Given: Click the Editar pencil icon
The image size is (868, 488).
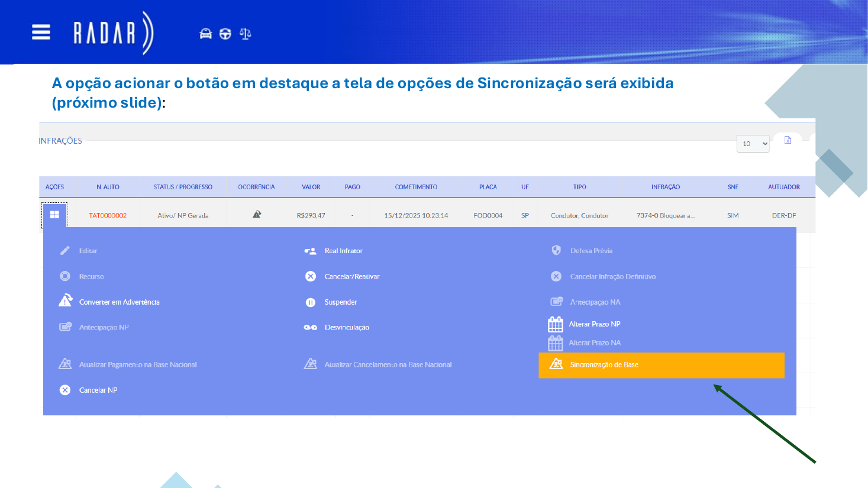Looking at the screenshot, I should coord(65,251).
